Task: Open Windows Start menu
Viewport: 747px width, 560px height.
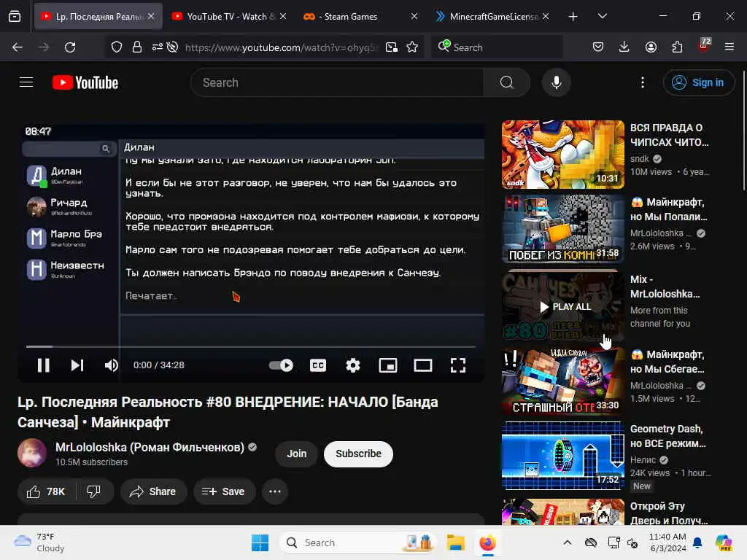Action: point(260,542)
